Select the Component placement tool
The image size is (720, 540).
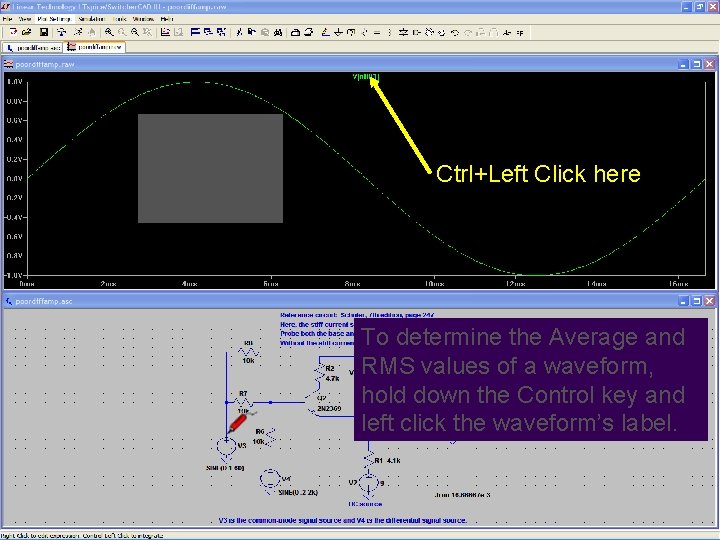pos(416,32)
